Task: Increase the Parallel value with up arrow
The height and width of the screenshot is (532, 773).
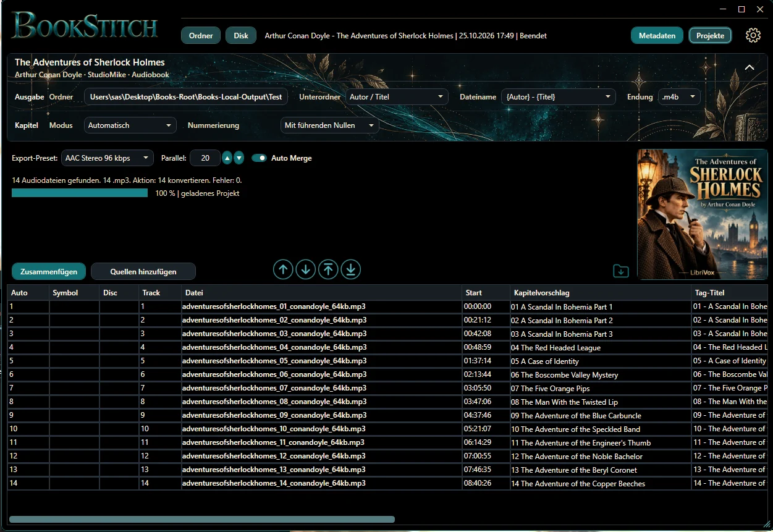Action: (227, 158)
